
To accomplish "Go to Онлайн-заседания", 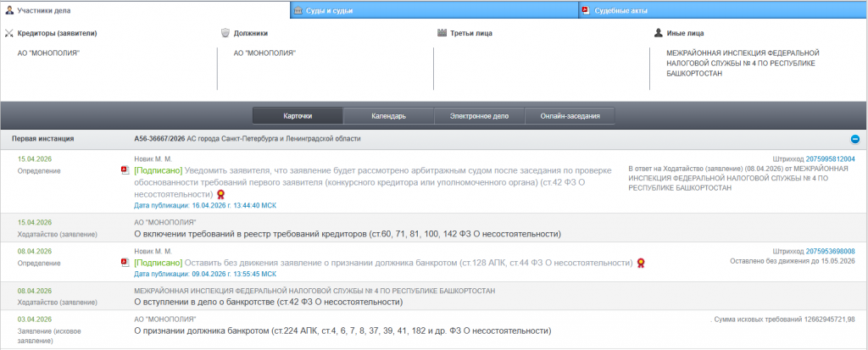I will (x=570, y=116).
